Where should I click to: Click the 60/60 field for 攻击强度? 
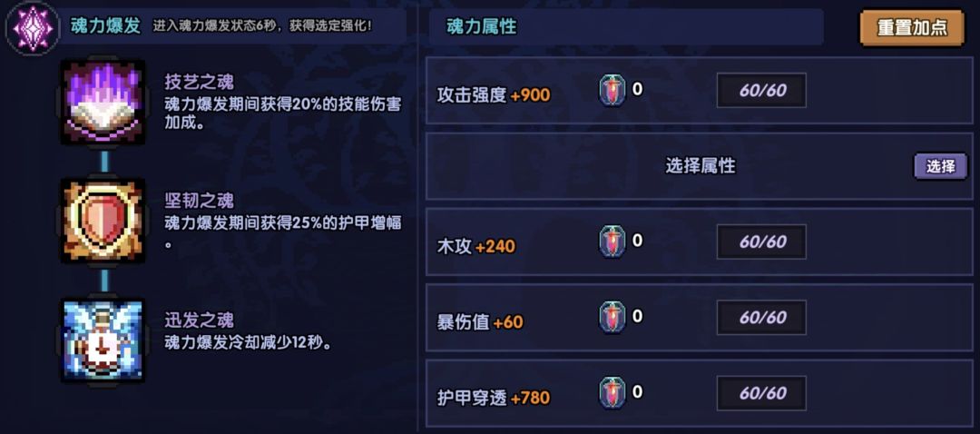coord(761,91)
